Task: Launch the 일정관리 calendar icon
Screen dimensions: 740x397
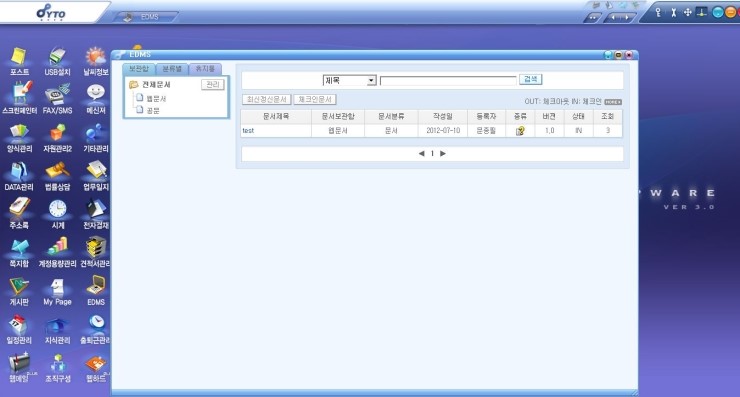Action: (x=19, y=330)
